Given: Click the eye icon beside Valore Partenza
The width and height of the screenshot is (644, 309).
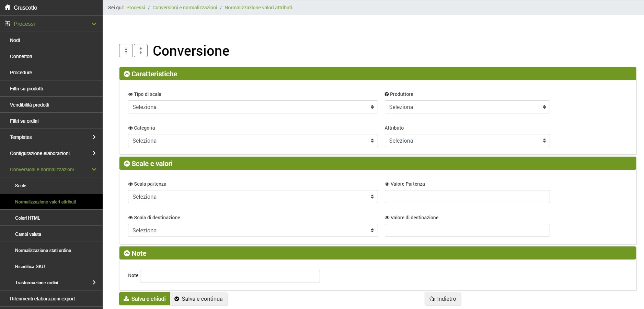Looking at the screenshot, I should (x=387, y=184).
